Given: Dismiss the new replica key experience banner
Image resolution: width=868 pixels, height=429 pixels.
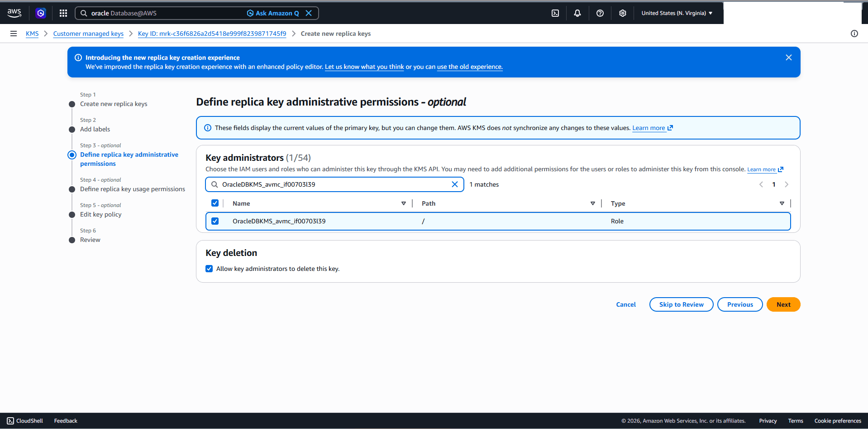Looking at the screenshot, I should [x=789, y=58].
